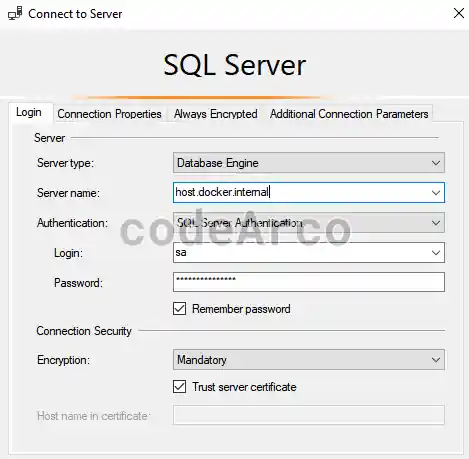
Task: Open the Login dropdown arrow
Action: tap(436, 253)
